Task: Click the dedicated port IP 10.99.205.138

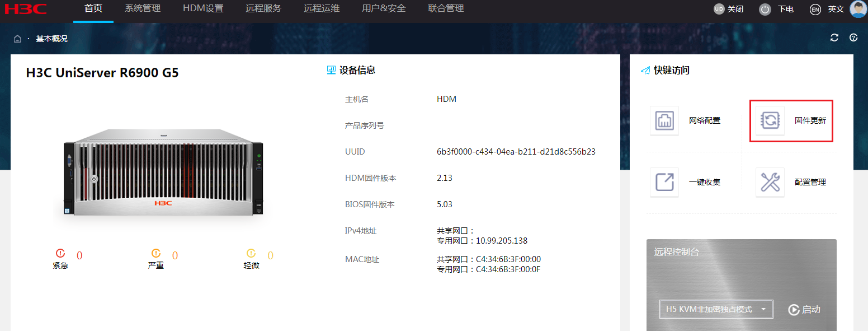Action: pos(502,241)
